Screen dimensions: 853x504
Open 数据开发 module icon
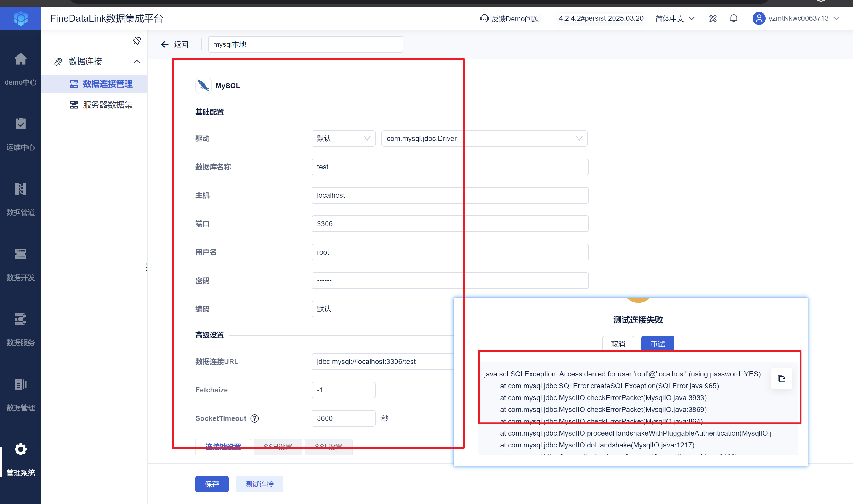pyautogui.click(x=20, y=254)
